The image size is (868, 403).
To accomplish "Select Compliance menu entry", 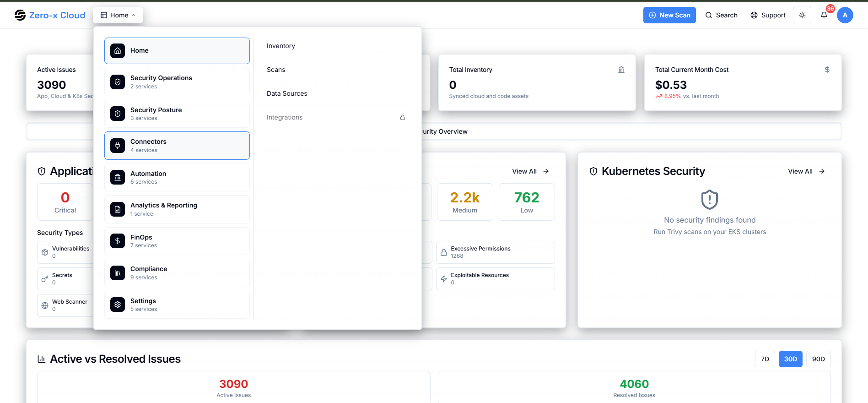I will click(177, 273).
